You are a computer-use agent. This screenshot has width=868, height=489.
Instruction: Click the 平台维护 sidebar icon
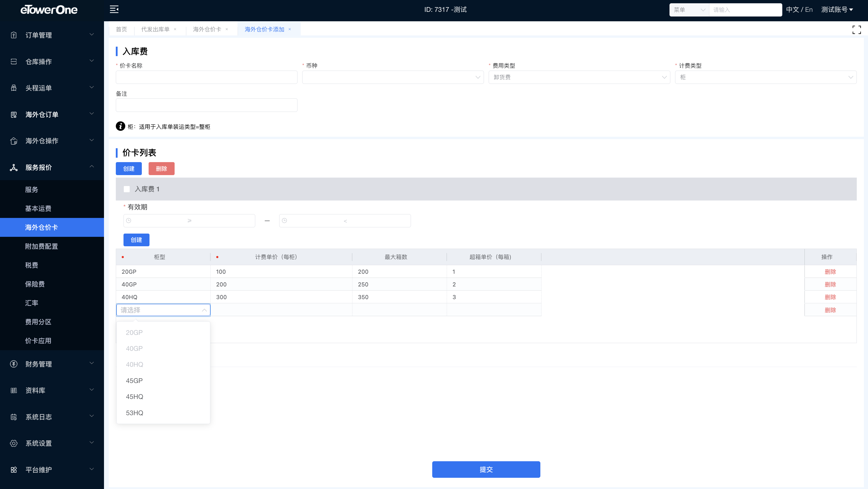coord(14,470)
